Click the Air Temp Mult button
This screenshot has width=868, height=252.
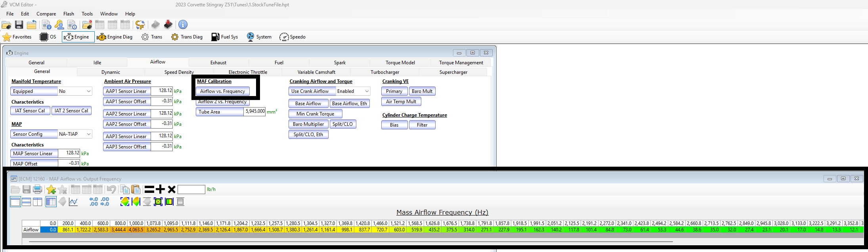(x=401, y=102)
